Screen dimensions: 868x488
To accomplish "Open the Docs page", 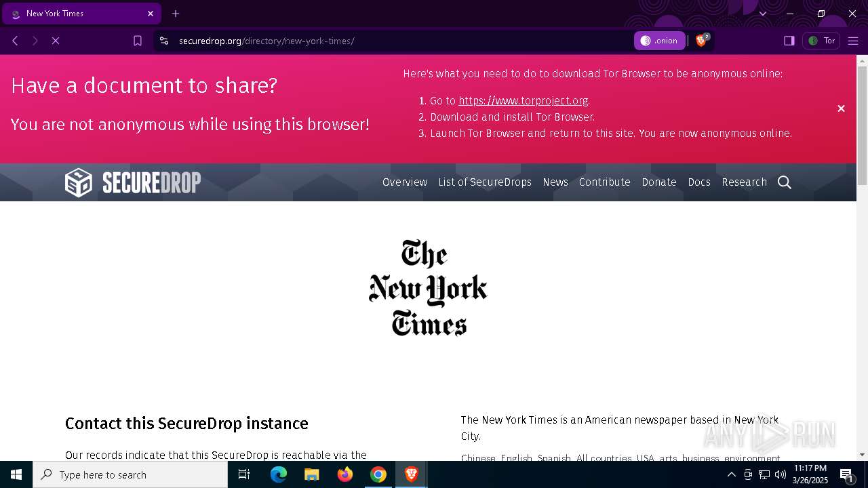I will (x=699, y=182).
